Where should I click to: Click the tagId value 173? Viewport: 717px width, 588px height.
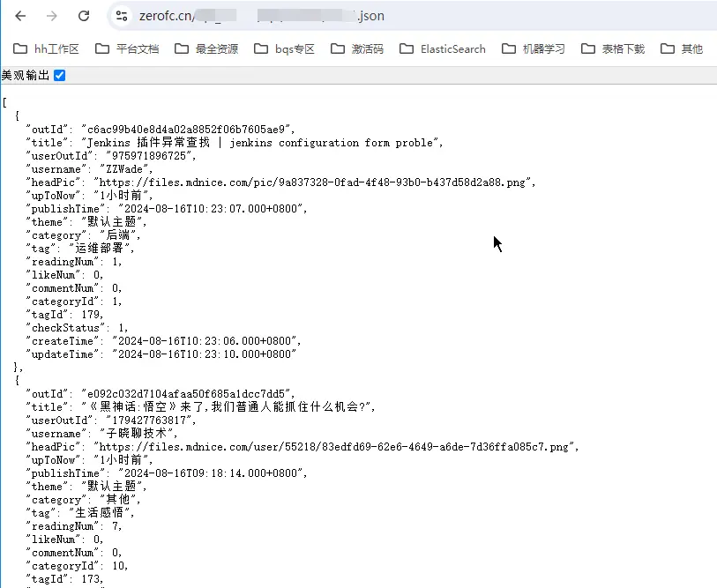(x=92, y=579)
